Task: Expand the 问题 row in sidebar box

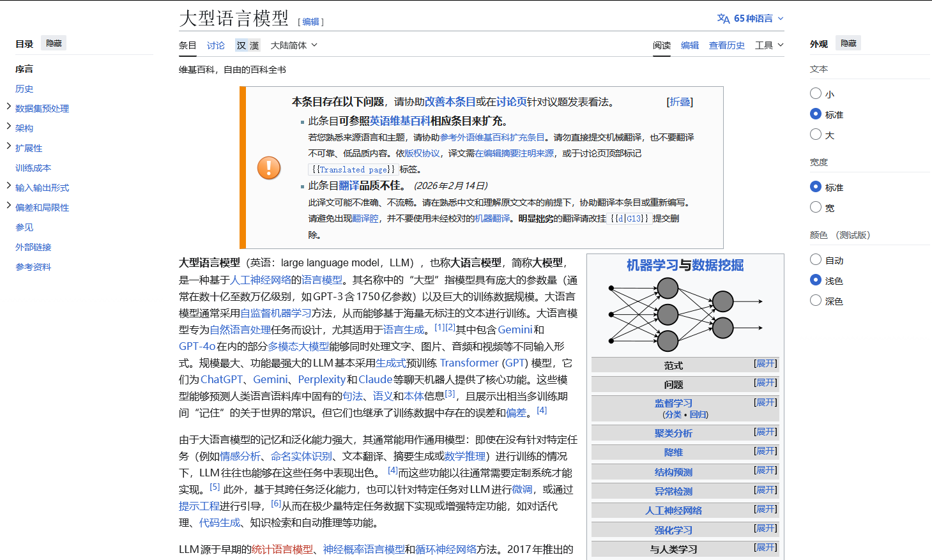Action: click(x=765, y=383)
